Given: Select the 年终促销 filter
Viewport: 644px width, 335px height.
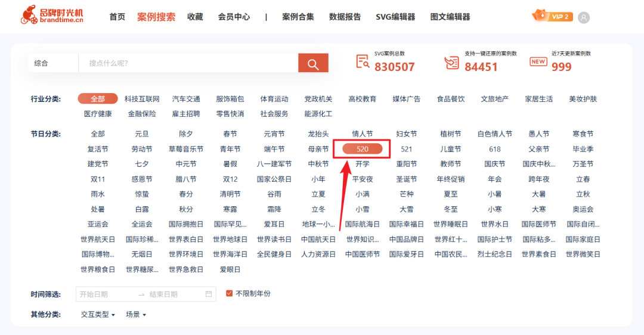Looking at the screenshot, I should coord(451,179).
